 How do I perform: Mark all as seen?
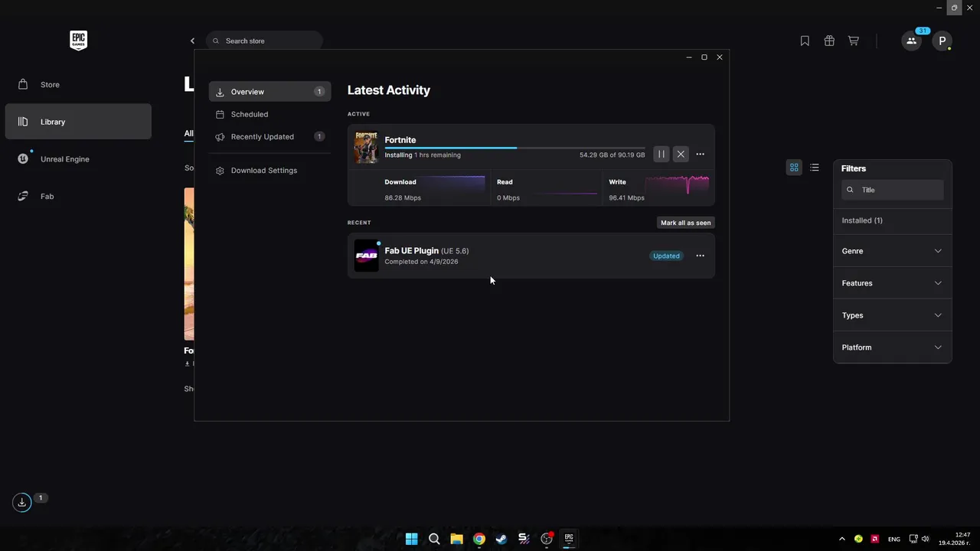coord(686,223)
